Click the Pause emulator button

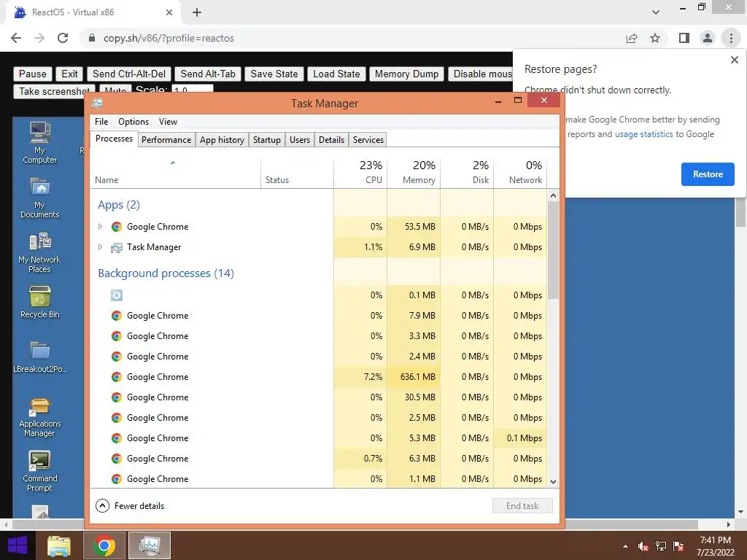click(x=32, y=74)
